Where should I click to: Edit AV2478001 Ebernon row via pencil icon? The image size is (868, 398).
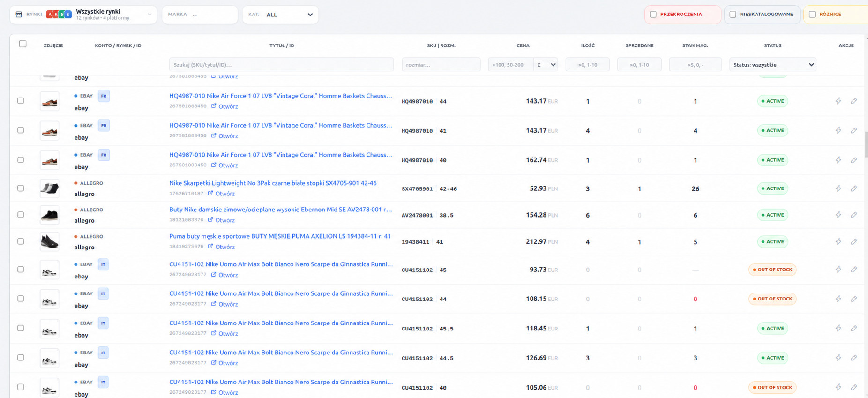pos(854,215)
